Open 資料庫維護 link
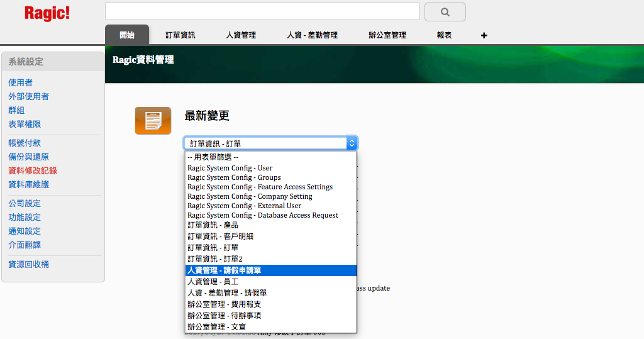The width and height of the screenshot is (644, 339). pyautogui.click(x=28, y=184)
